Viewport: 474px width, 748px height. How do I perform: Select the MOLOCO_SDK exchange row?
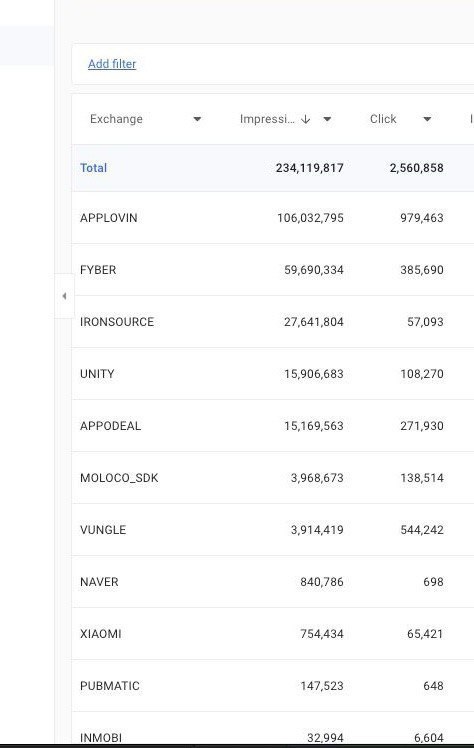click(273, 478)
